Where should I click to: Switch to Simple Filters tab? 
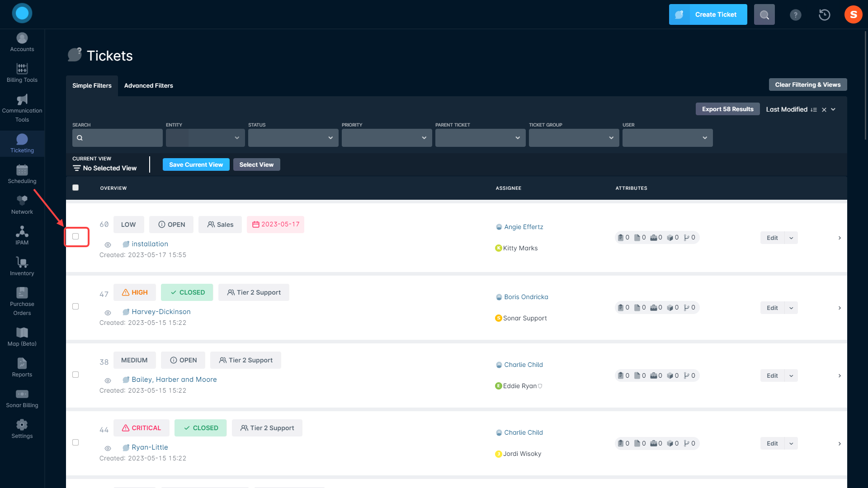[92, 85]
